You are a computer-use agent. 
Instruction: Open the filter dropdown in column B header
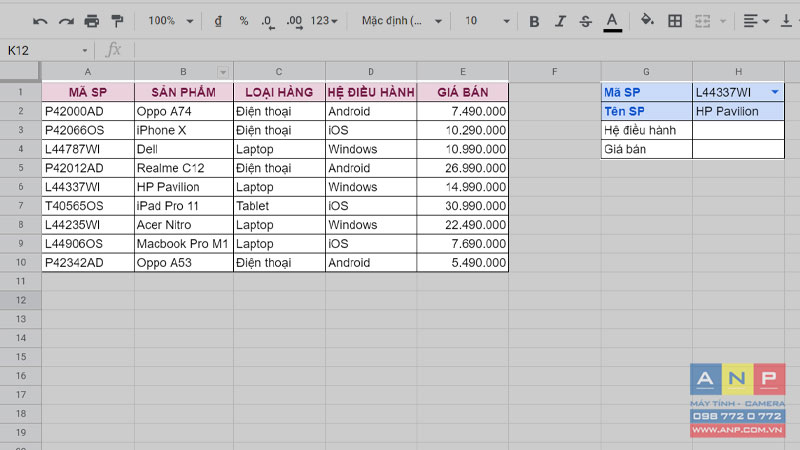click(223, 72)
